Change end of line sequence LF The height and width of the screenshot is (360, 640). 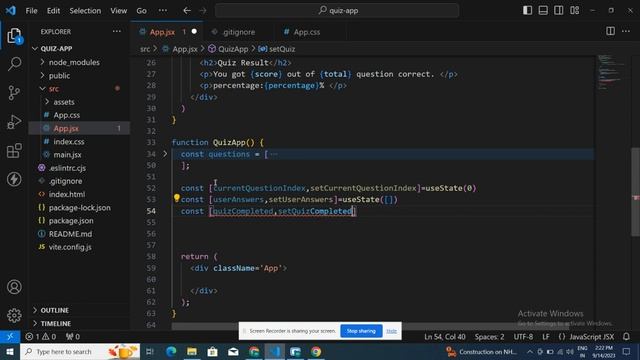(546, 337)
